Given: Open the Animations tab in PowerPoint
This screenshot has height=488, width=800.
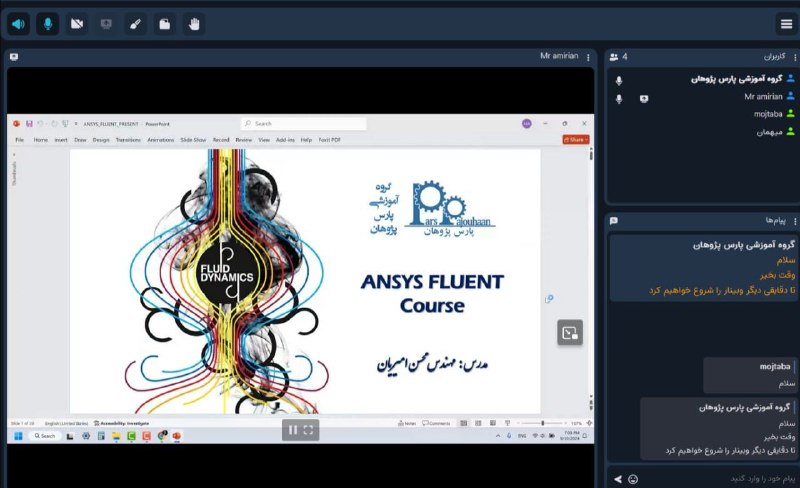Looking at the screenshot, I should click(x=161, y=140).
